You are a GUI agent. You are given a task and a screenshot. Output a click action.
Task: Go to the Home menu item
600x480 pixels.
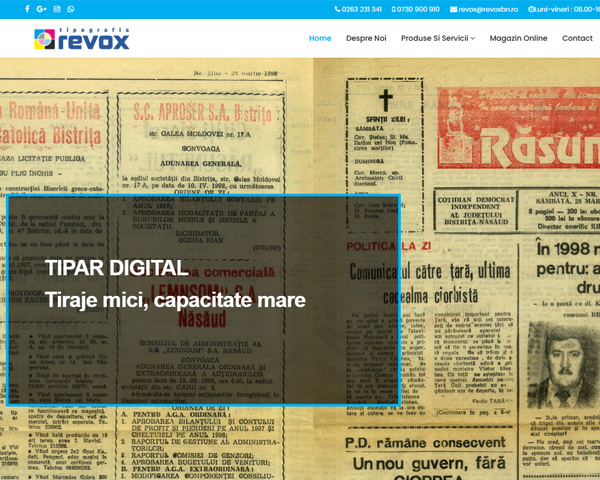click(x=320, y=38)
